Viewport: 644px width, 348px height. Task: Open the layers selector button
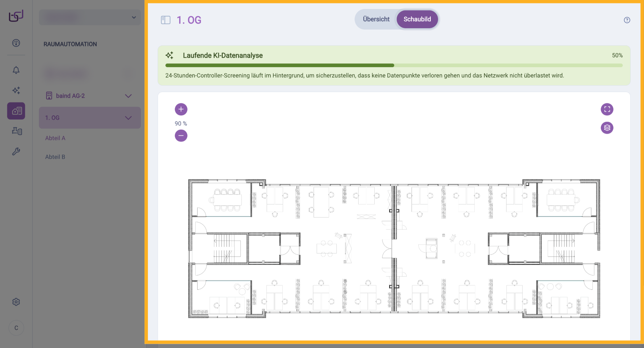click(x=607, y=128)
